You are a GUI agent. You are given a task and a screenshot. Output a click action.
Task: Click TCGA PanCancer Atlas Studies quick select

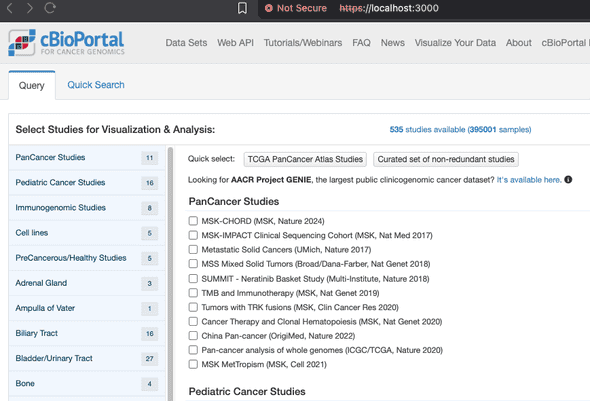click(305, 159)
